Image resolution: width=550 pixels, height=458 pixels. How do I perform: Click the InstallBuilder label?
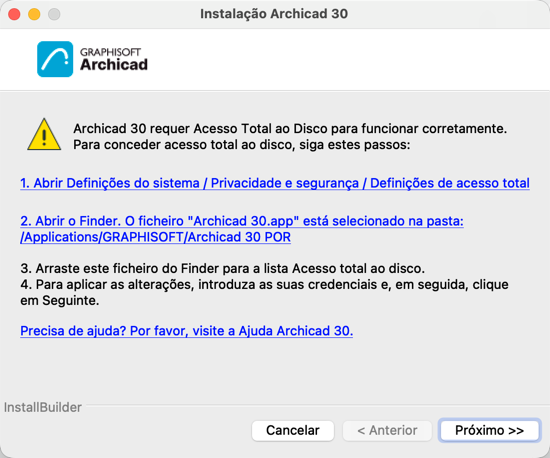[43, 408]
